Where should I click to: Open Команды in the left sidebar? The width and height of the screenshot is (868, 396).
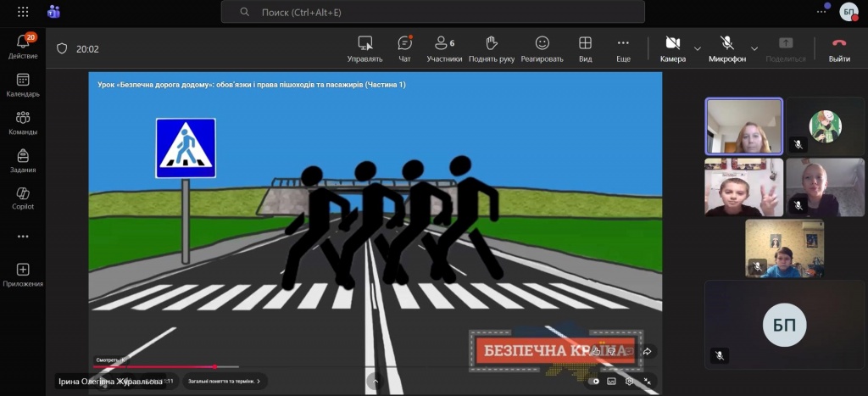coord(23,123)
